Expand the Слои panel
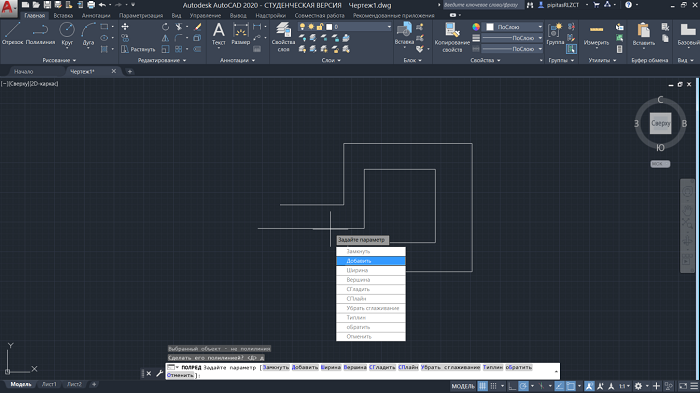The height and width of the screenshot is (393, 700). 331,60
